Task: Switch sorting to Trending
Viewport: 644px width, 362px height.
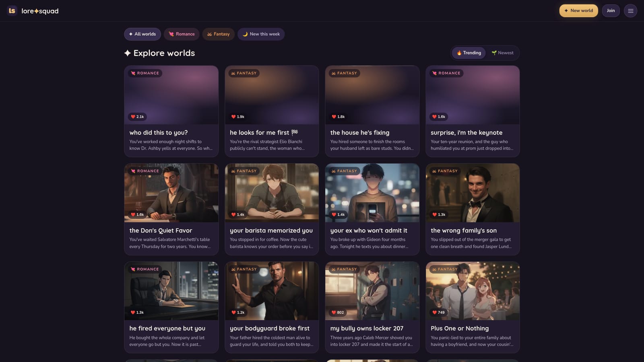Action: (x=469, y=53)
